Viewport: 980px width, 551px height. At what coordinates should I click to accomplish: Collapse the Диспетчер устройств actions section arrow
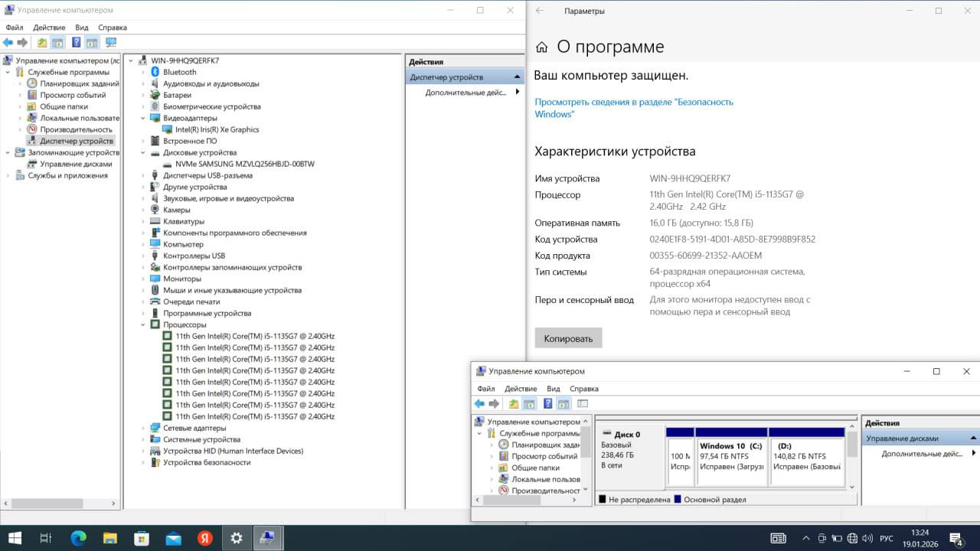click(518, 77)
